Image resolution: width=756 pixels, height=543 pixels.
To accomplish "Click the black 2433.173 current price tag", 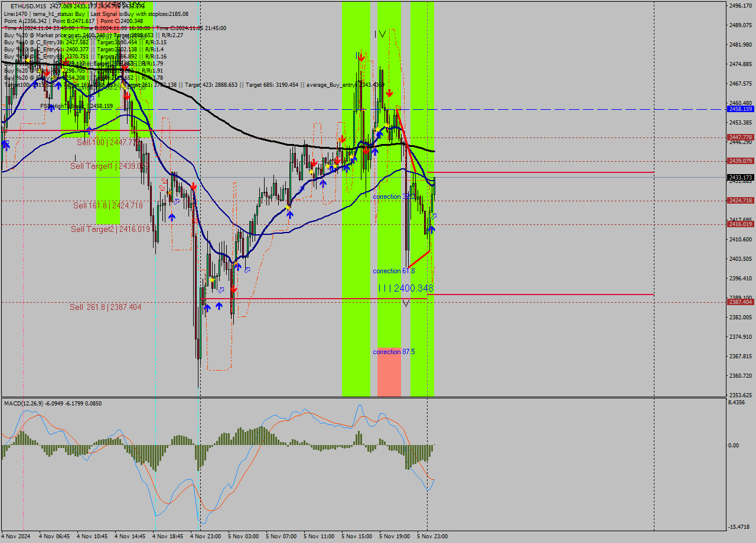I will tap(741, 177).
